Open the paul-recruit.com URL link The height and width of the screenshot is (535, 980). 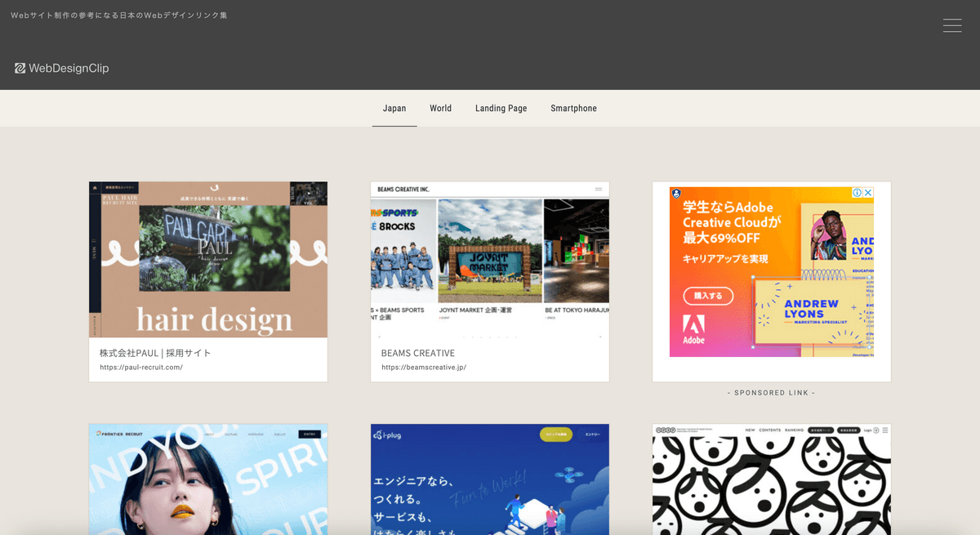click(x=141, y=368)
